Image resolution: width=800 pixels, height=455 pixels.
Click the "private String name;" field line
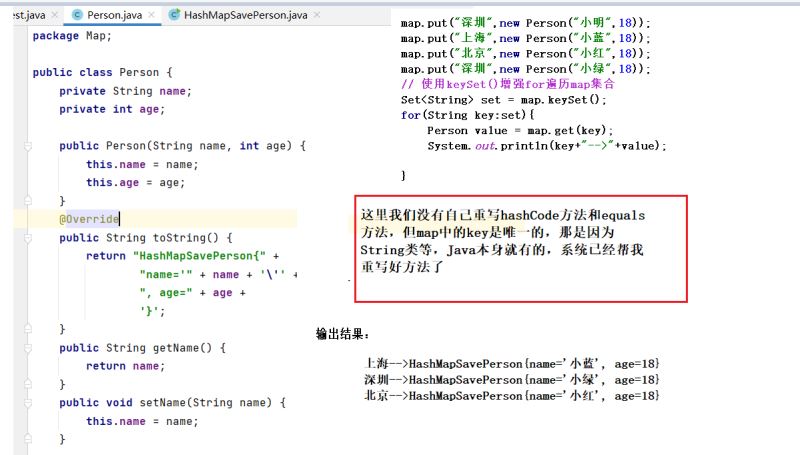[126, 91]
